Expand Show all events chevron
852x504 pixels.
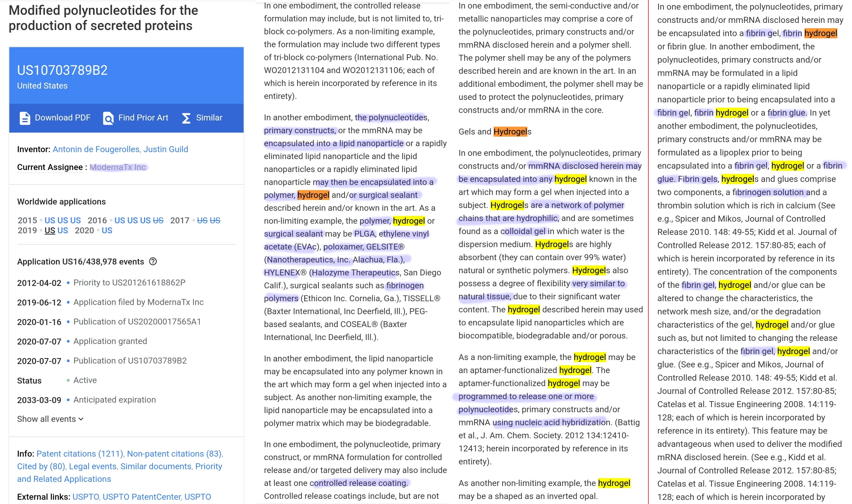[x=81, y=419]
